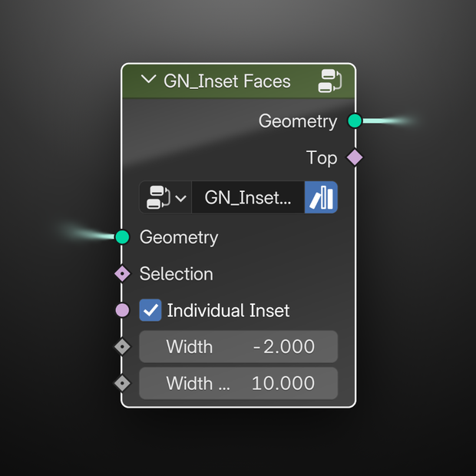
Task: Click the bottom Width ... diamond socket
Action: [x=122, y=383]
